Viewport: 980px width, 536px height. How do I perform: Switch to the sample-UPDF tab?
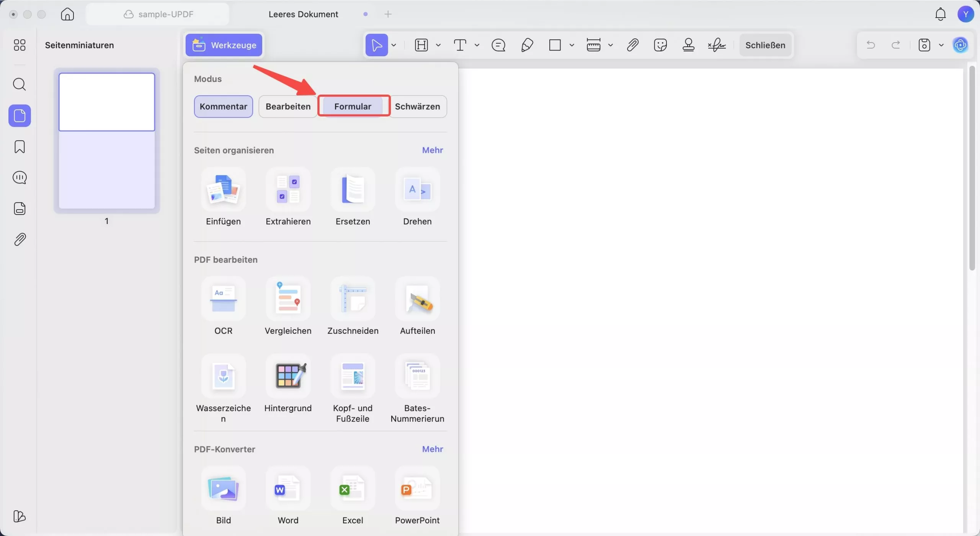(x=158, y=14)
